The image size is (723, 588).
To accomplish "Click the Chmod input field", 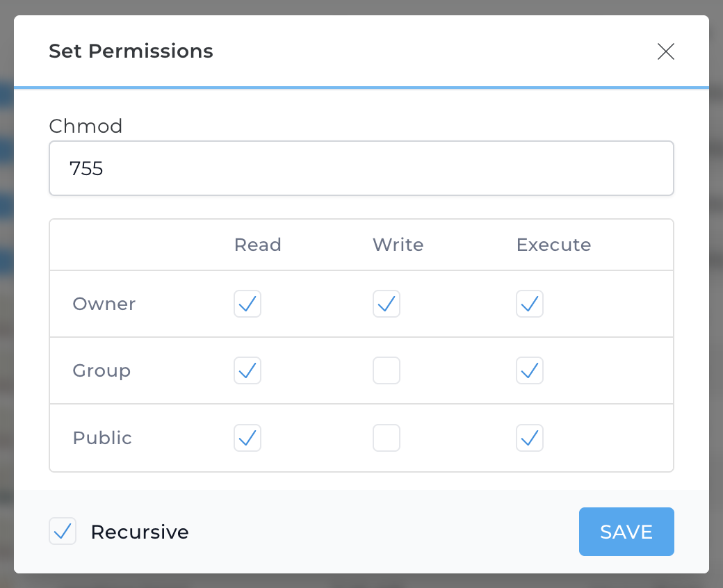I will click(x=361, y=168).
